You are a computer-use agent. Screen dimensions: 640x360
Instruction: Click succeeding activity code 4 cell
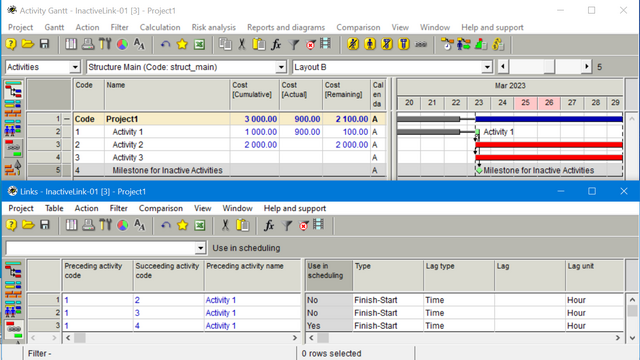(169, 326)
